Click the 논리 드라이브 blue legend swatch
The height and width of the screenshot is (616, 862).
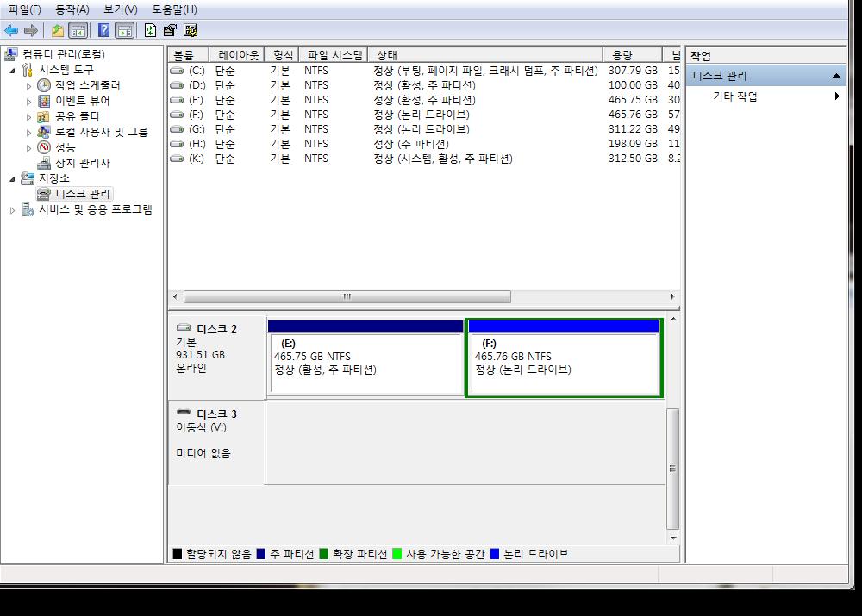click(x=494, y=554)
